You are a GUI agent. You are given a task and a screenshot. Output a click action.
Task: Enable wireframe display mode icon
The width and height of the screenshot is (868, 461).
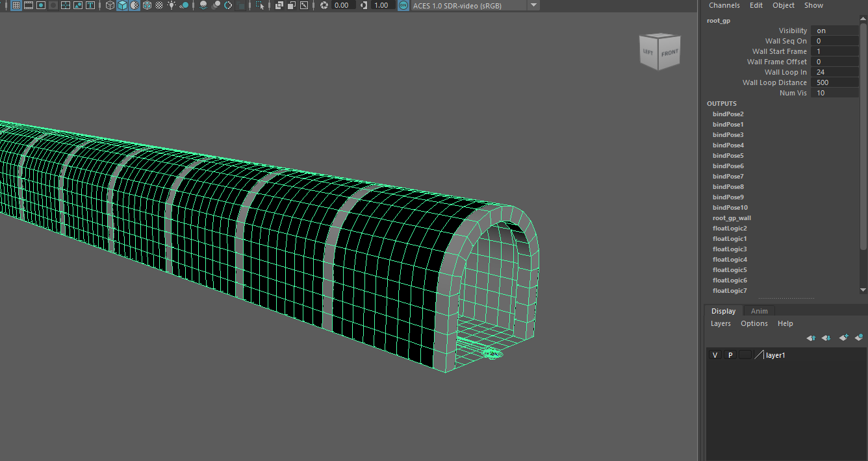click(110, 5)
